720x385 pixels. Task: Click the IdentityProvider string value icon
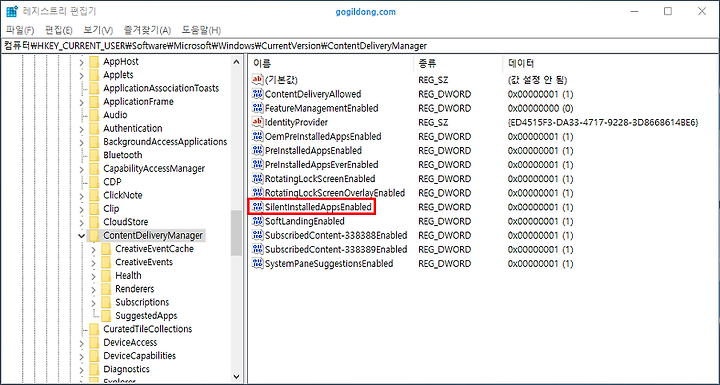(x=258, y=122)
